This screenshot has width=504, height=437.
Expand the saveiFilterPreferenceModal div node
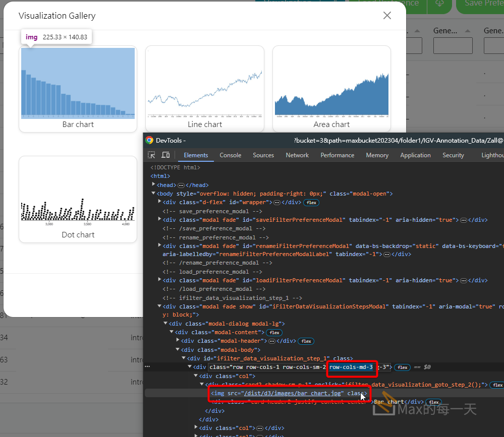(160, 220)
